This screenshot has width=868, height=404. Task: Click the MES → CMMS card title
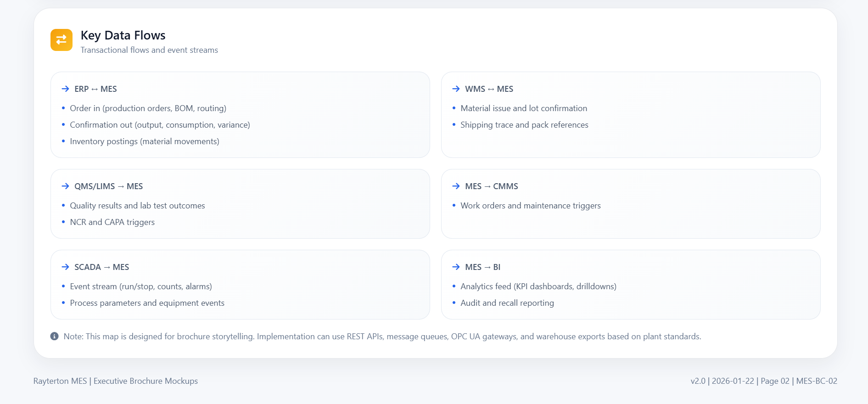coord(491,186)
